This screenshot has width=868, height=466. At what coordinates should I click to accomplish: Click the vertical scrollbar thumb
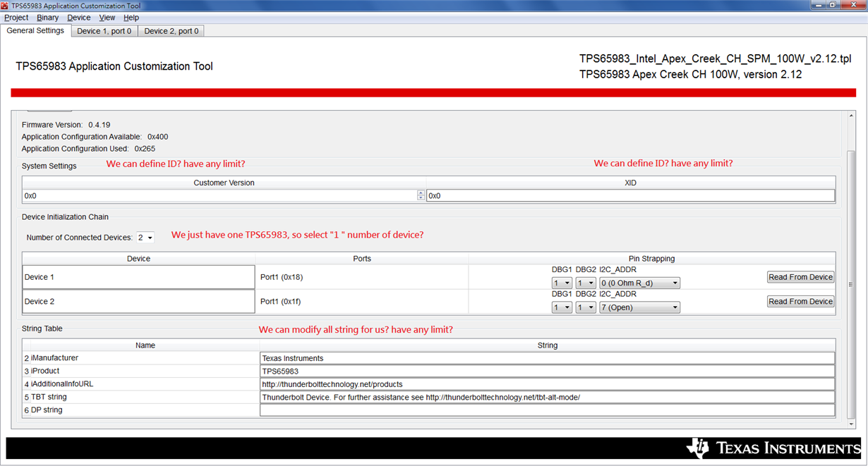(x=851, y=284)
